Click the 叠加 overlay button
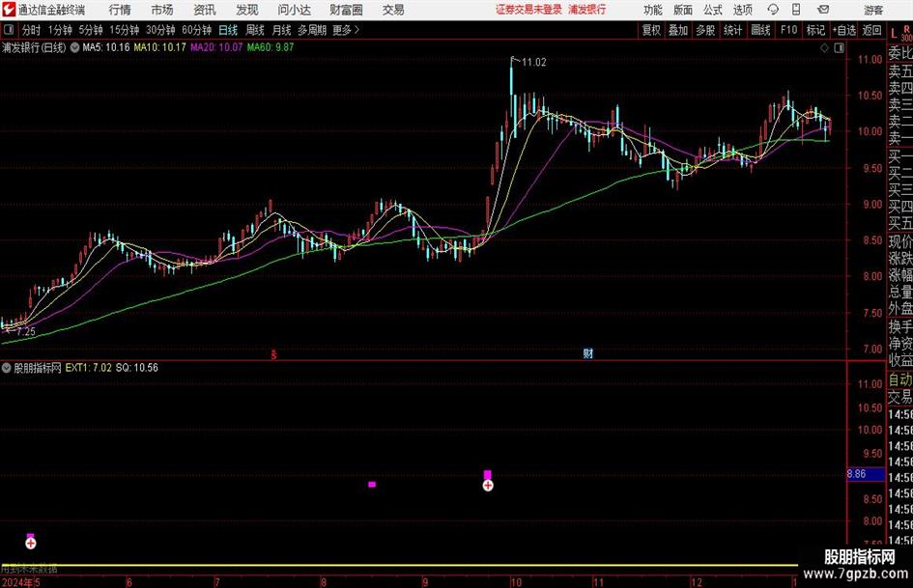Screen dimensions: 913x588 pyautogui.click(x=678, y=30)
